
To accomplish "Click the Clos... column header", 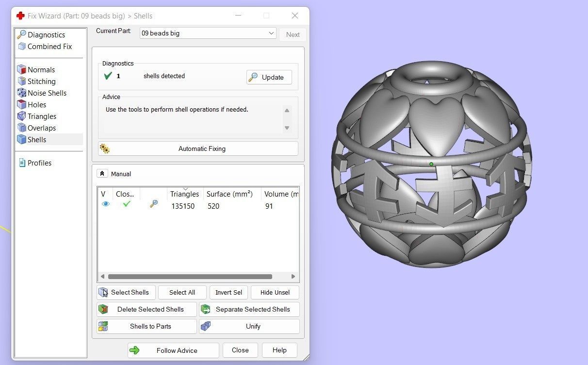I will click(126, 194).
